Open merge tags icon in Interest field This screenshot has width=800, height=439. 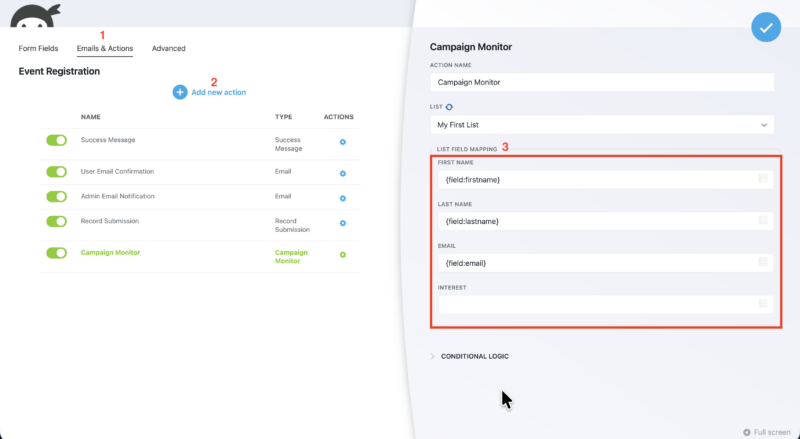pos(763,304)
